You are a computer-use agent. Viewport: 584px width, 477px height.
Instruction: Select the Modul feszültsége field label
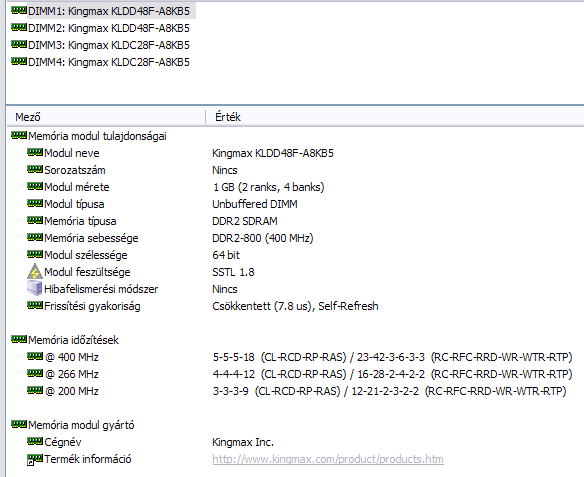[87, 272]
